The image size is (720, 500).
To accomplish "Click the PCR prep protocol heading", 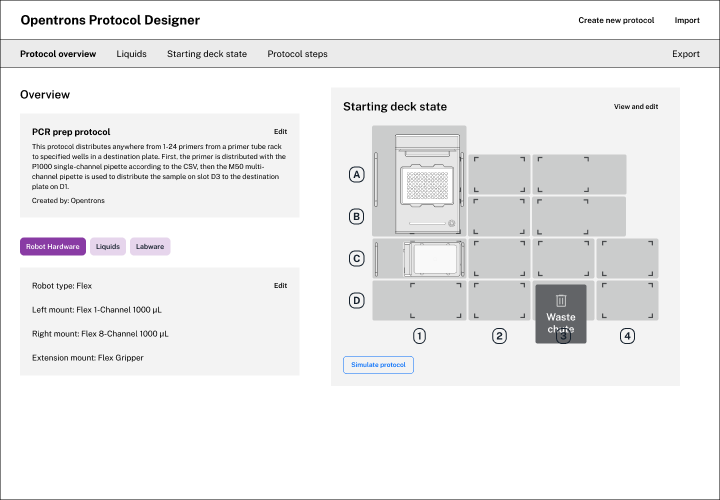I will pos(71,132).
